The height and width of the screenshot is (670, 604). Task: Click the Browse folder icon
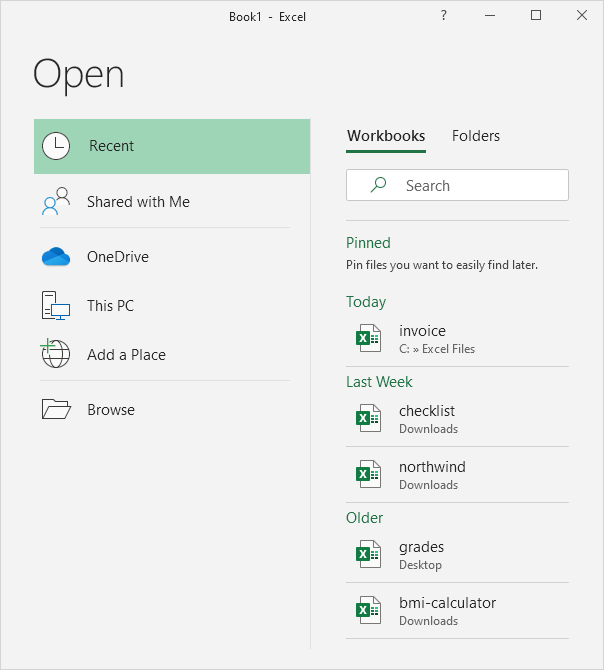(x=56, y=410)
